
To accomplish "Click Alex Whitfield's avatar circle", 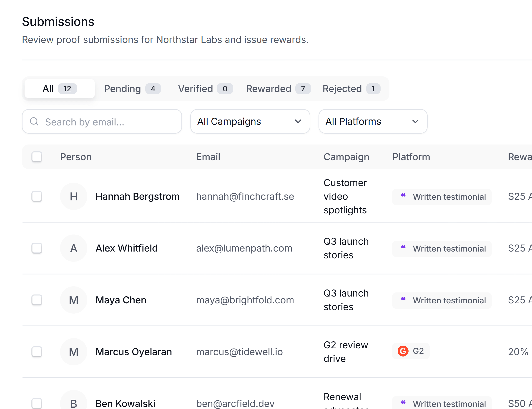I will [x=74, y=248].
